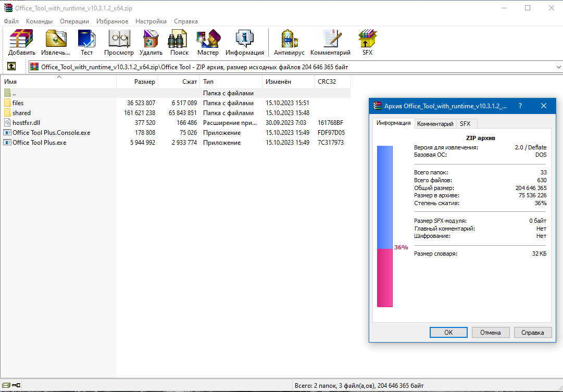Click packed size 2 933 774

coord(184,143)
